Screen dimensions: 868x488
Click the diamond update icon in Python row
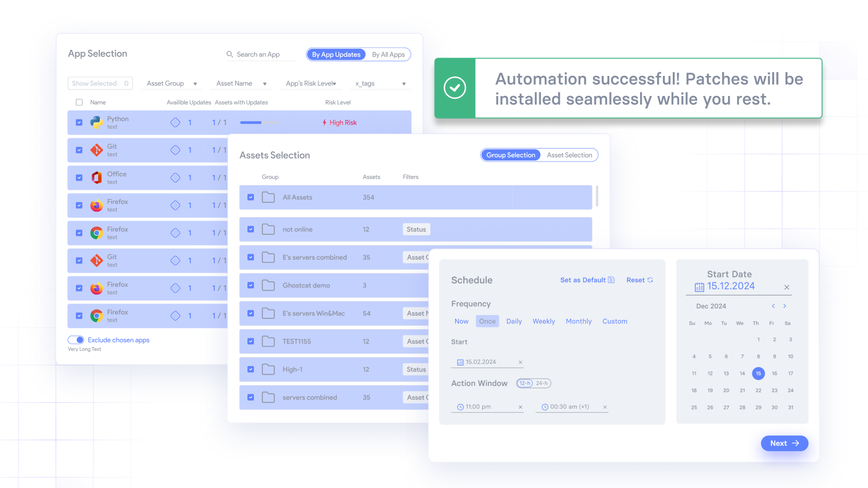click(175, 123)
